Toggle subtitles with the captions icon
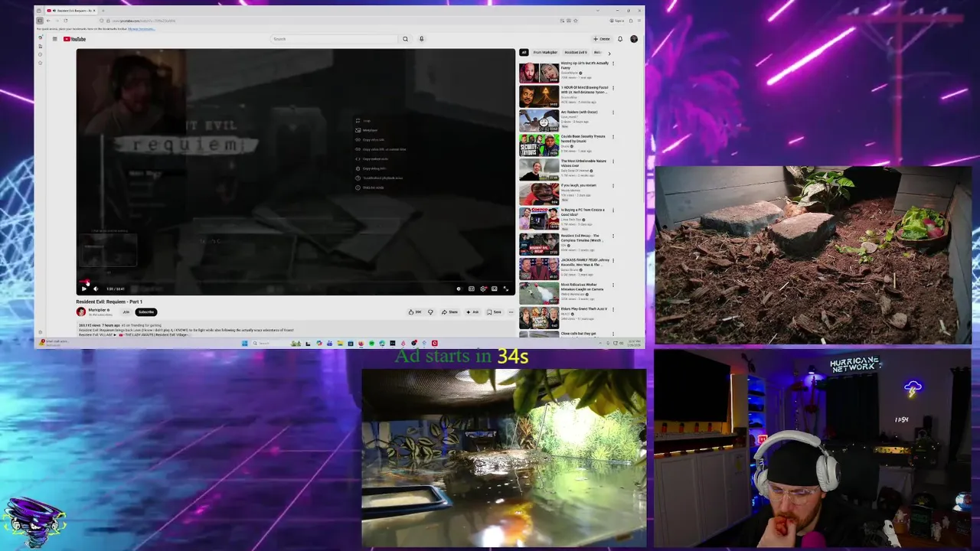Viewport: 980px width, 551px height. coord(472,289)
